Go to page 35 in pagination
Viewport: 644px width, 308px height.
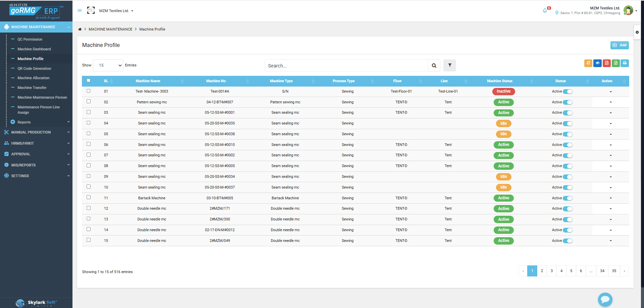[614, 271]
